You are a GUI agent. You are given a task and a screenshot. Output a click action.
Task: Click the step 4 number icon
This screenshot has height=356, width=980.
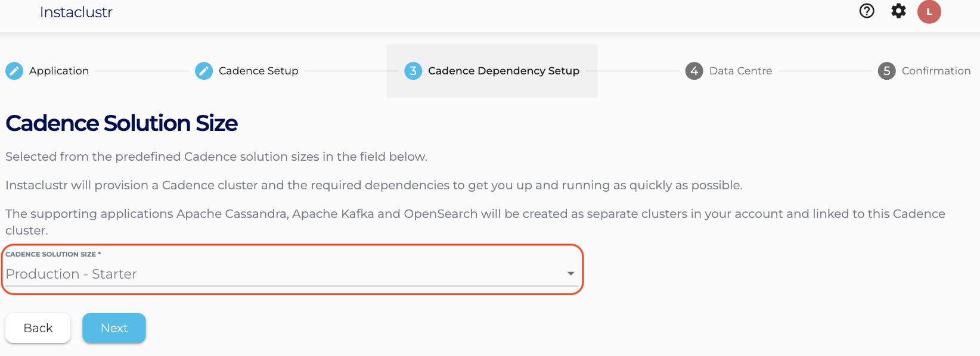694,71
